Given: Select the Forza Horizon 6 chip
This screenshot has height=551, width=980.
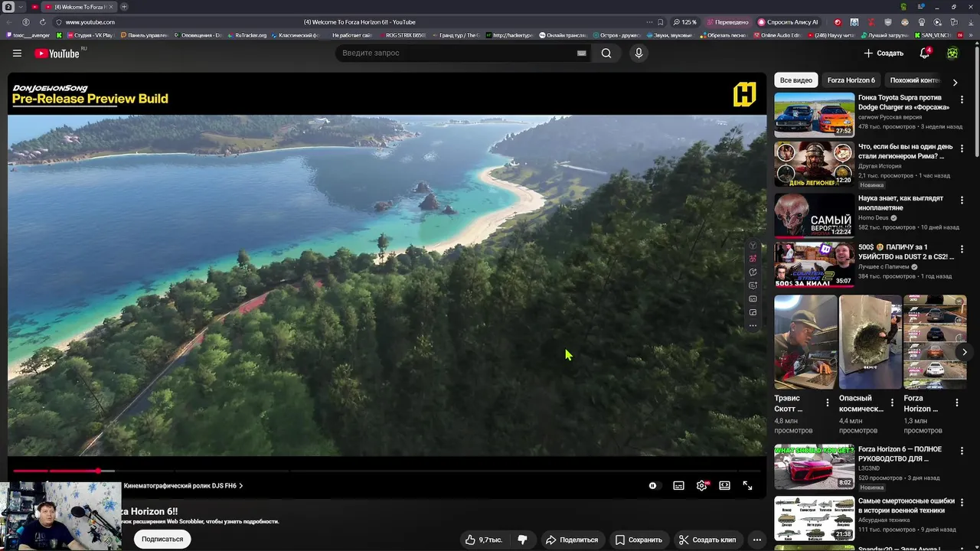Looking at the screenshot, I should point(851,80).
